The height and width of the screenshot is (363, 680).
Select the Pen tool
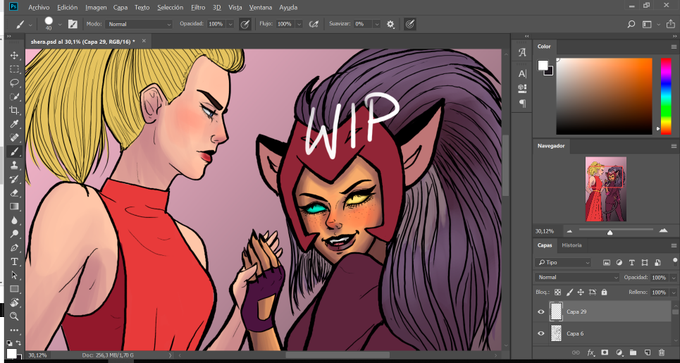click(14, 248)
